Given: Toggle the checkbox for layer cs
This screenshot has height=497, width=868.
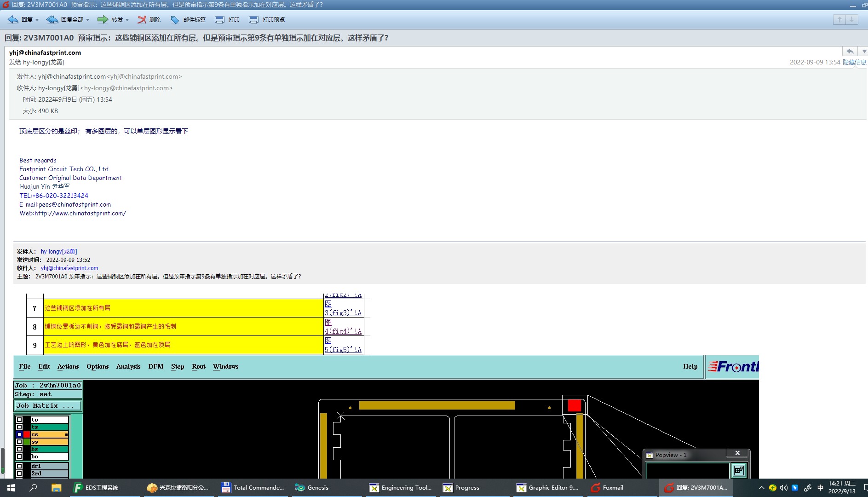Looking at the screenshot, I should coord(19,434).
